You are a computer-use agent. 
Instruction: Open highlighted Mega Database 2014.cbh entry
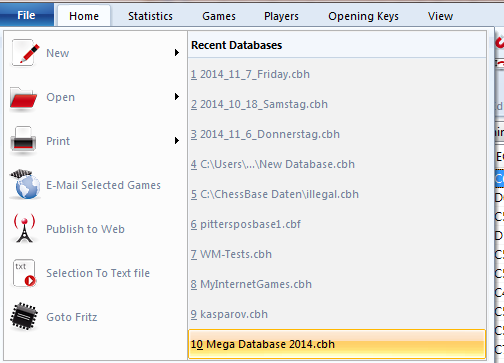337,344
